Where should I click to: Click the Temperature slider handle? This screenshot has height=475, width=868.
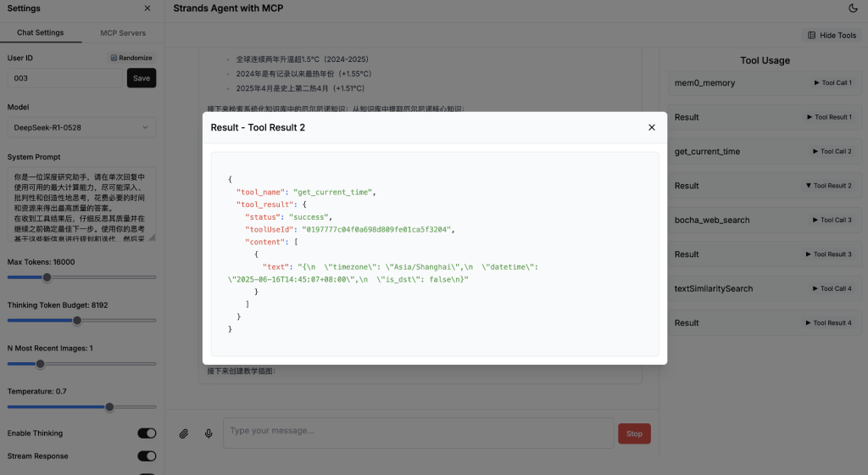109,407
